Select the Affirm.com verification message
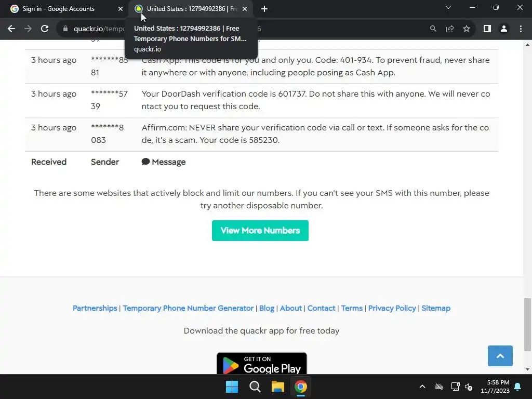The image size is (532, 399). click(x=315, y=134)
